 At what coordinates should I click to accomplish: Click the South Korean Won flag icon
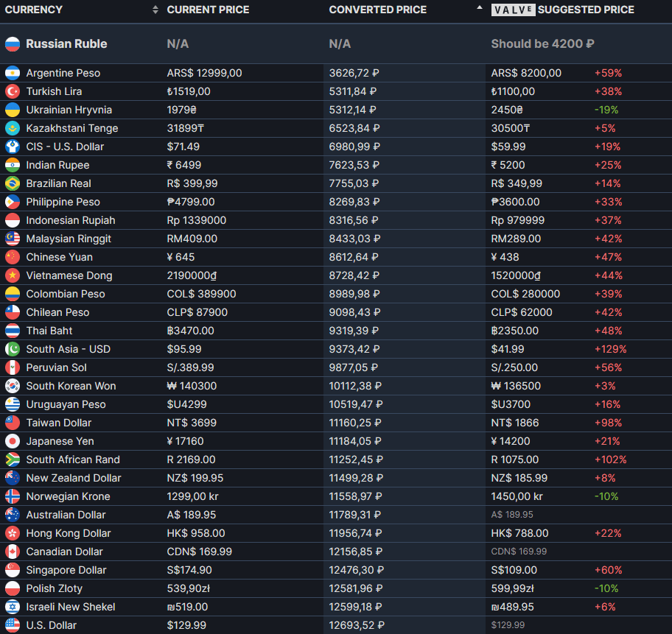point(12,386)
